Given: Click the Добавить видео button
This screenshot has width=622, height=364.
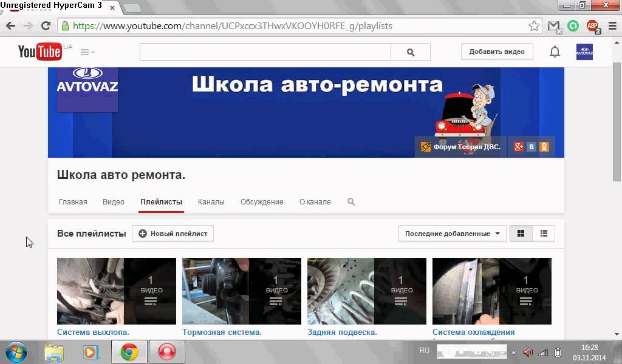Looking at the screenshot, I should pyautogui.click(x=497, y=52).
